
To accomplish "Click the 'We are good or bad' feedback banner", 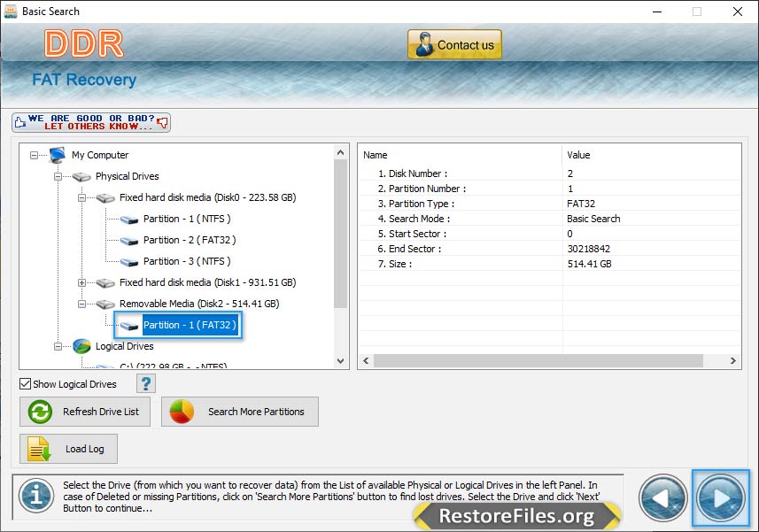I will click(x=91, y=122).
